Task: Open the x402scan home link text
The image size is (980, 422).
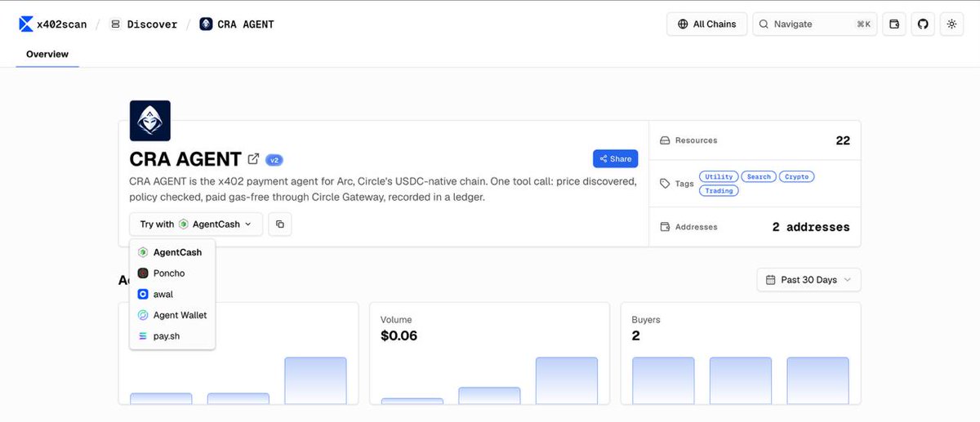Action: (62, 24)
